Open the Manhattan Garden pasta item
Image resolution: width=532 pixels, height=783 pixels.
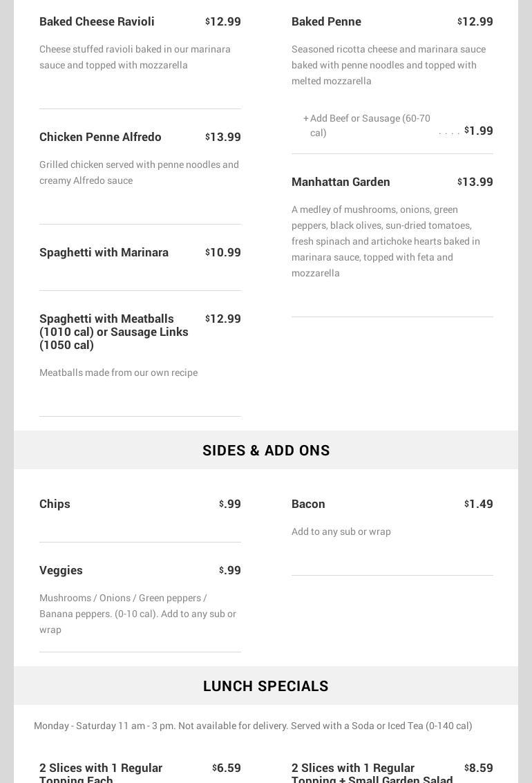pyautogui.click(x=341, y=182)
